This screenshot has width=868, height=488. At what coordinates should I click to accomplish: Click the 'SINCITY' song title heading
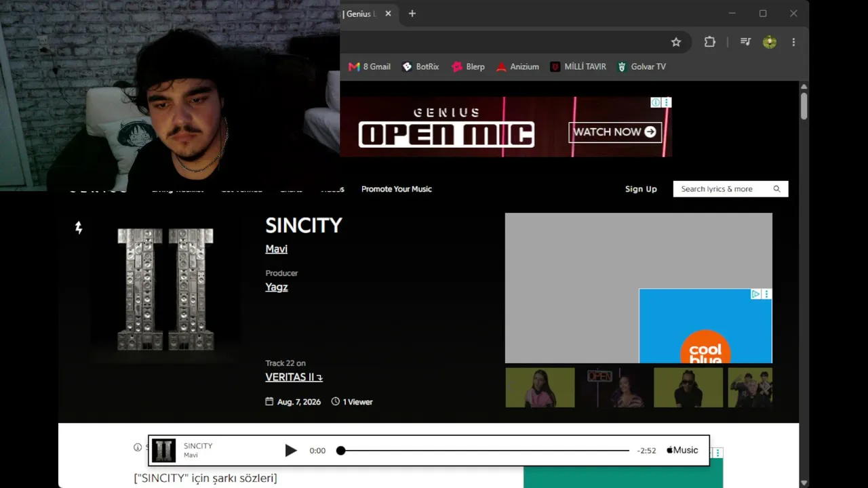pos(304,225)
